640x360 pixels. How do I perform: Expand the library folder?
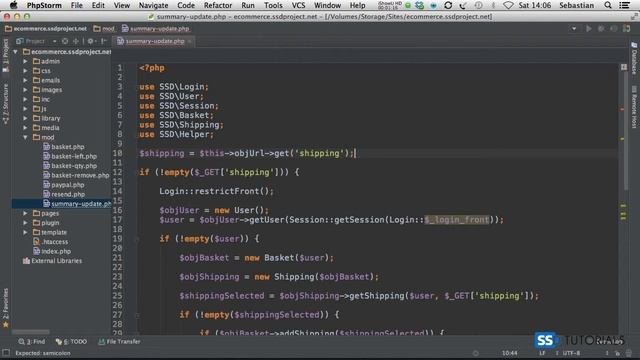tap(25, 118)
